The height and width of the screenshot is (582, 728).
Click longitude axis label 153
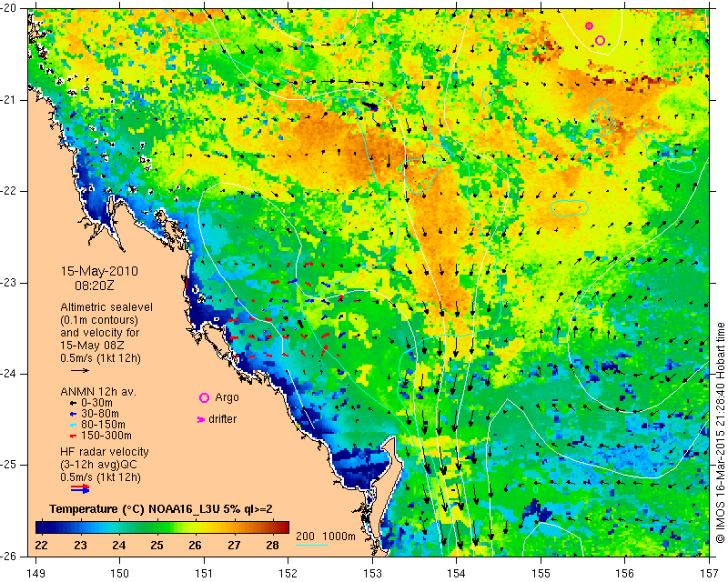pyautogui.click(x=372, y=574)
